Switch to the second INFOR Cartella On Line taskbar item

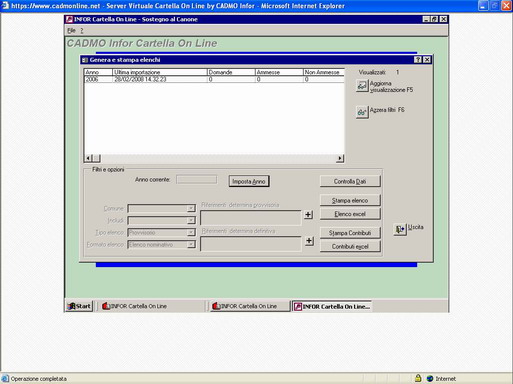point(250,306)
